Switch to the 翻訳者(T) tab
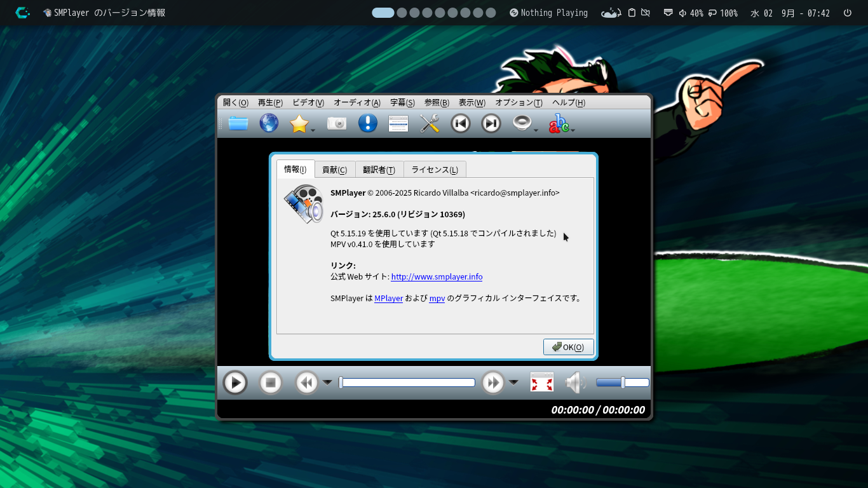The height and width of the screenshot is (488, 868). coord(379,170)
